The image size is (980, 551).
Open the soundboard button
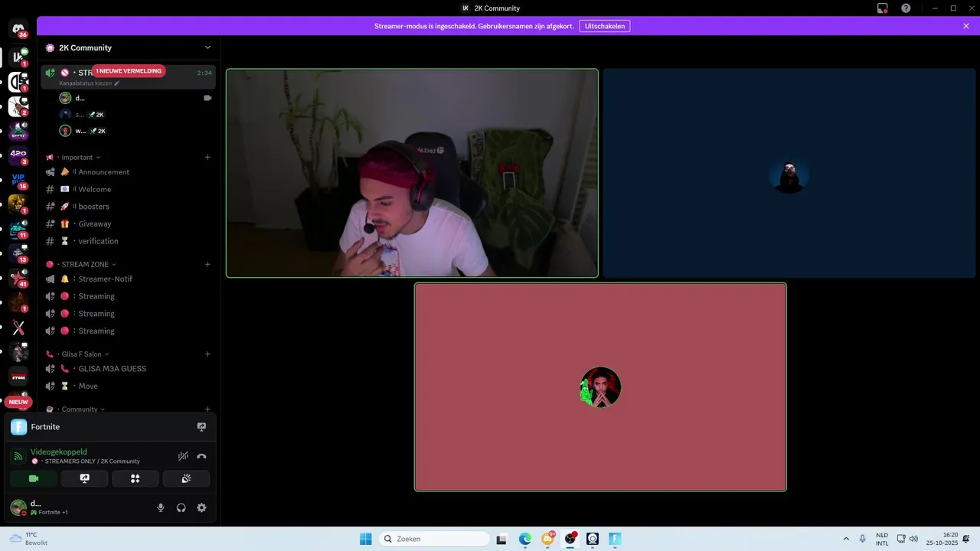[186, 479]
